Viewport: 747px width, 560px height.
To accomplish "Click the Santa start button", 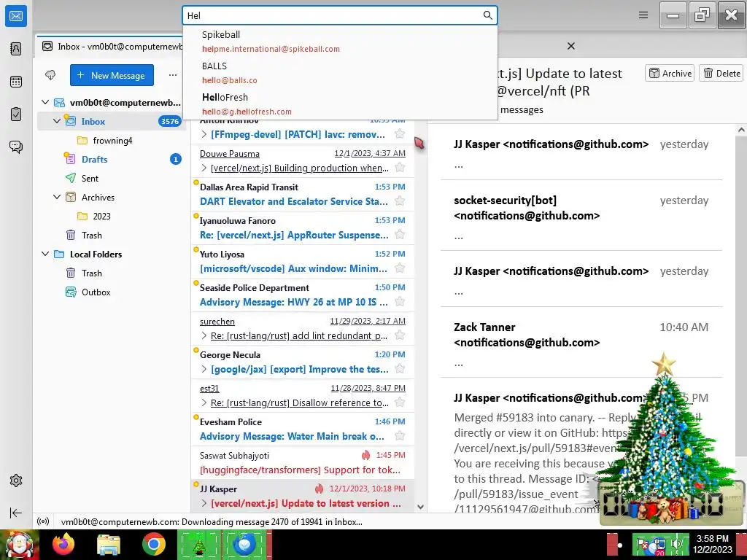I will click(x=20, y=544).
